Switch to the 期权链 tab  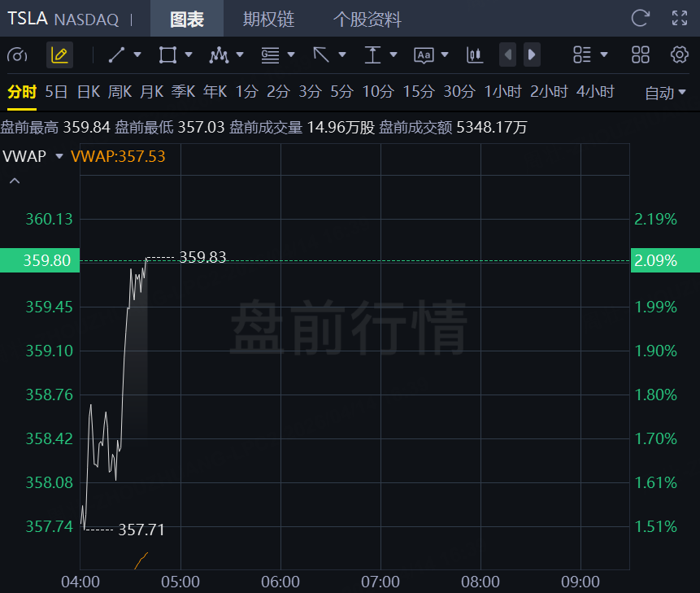point(269,20)
